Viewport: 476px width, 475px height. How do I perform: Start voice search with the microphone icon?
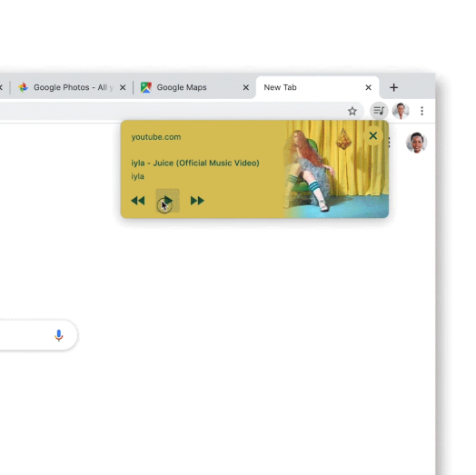(x=59, y=335)
